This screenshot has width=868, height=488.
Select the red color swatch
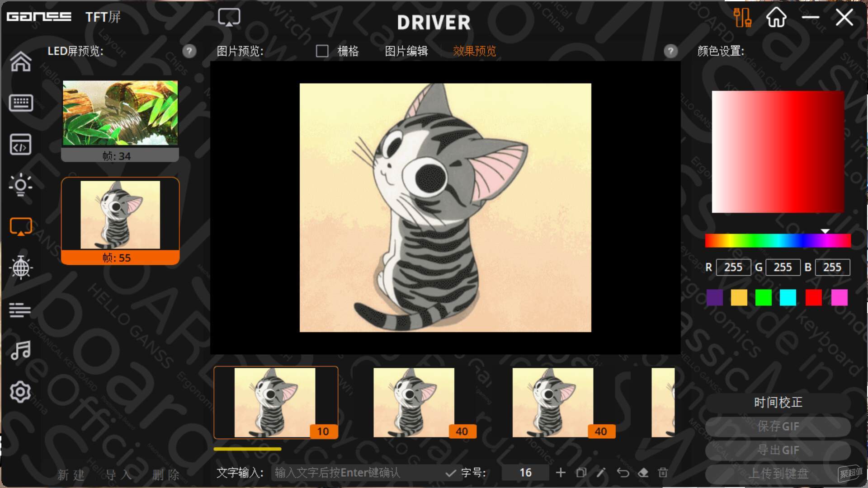tap(814, 298)
